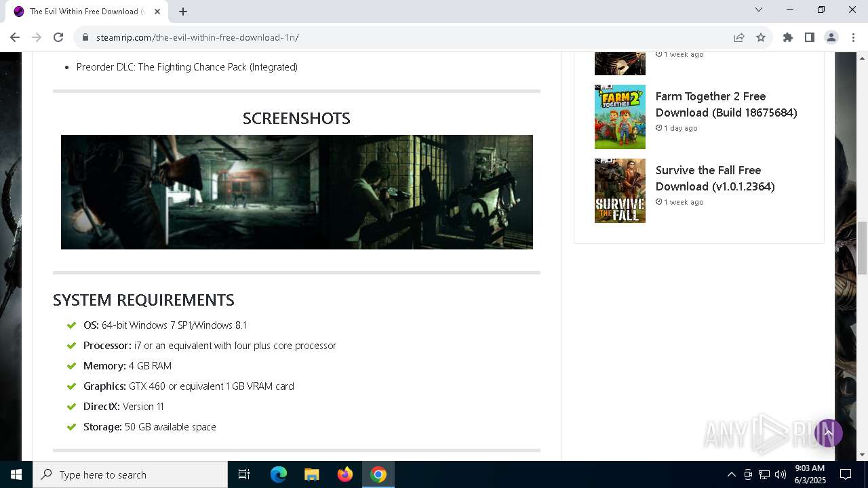Click The Evil Within screenshot image

[x=297, y=192]
